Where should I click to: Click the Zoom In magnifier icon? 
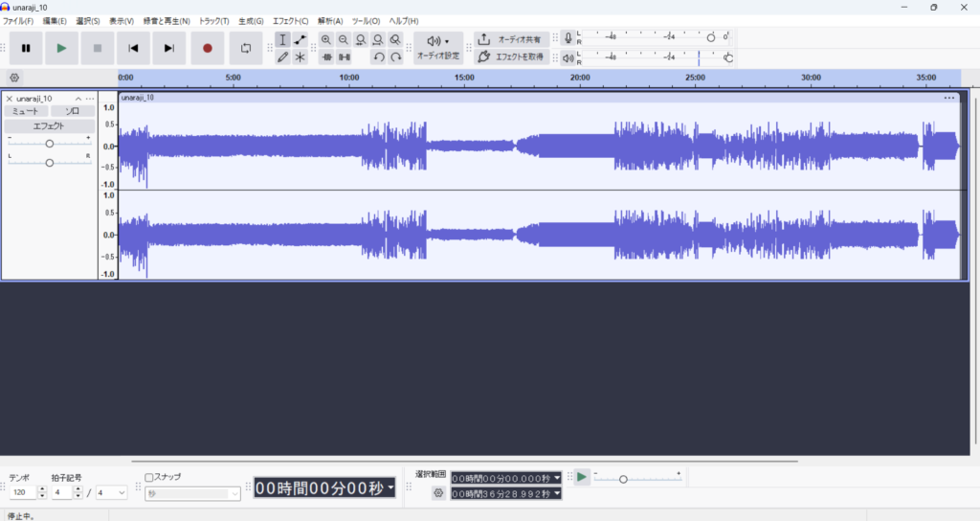click(x=326, y=39)
